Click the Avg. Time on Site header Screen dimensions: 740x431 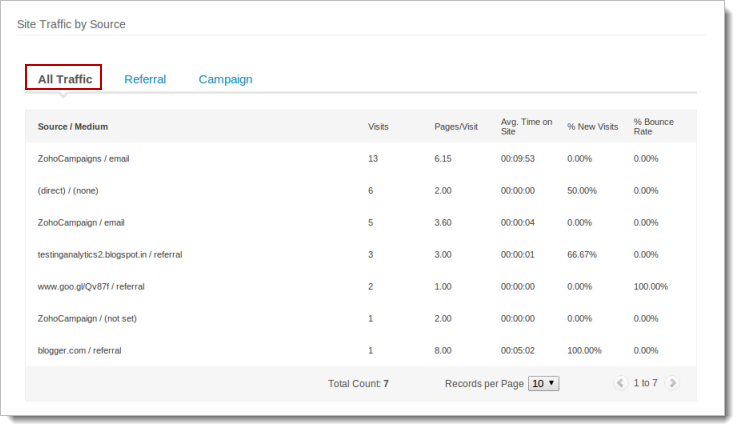point(526,127)
